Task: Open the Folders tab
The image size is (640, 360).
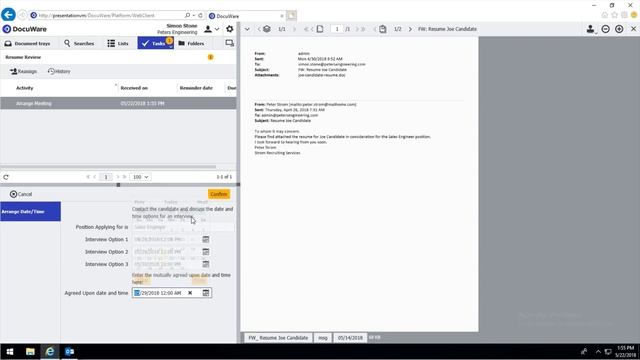Action: click(191, 43)
